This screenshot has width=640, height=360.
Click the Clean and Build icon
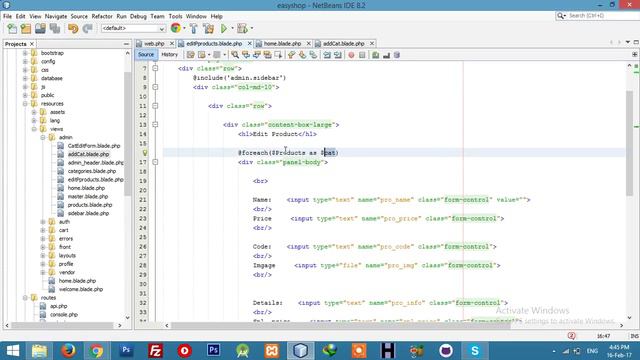(209, 29)
